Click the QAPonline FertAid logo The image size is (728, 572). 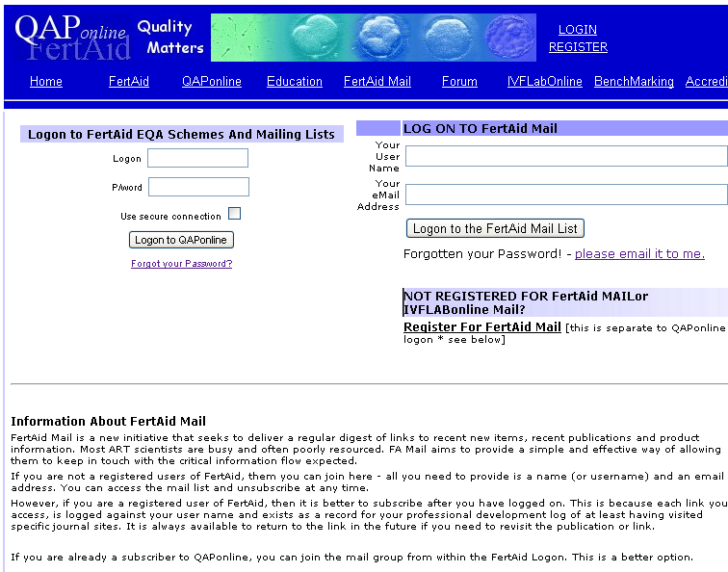click(x=72, y=38)
